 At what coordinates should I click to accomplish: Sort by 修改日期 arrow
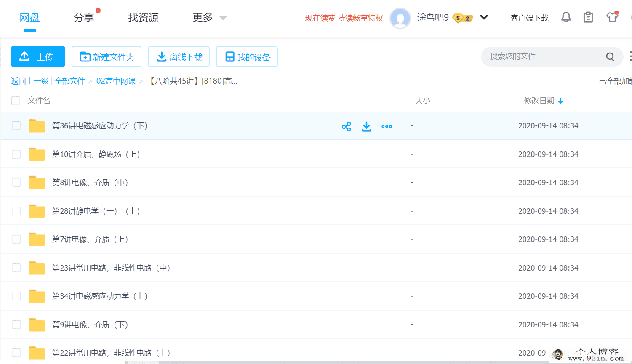pyautogui.click(x=560, y=101)
